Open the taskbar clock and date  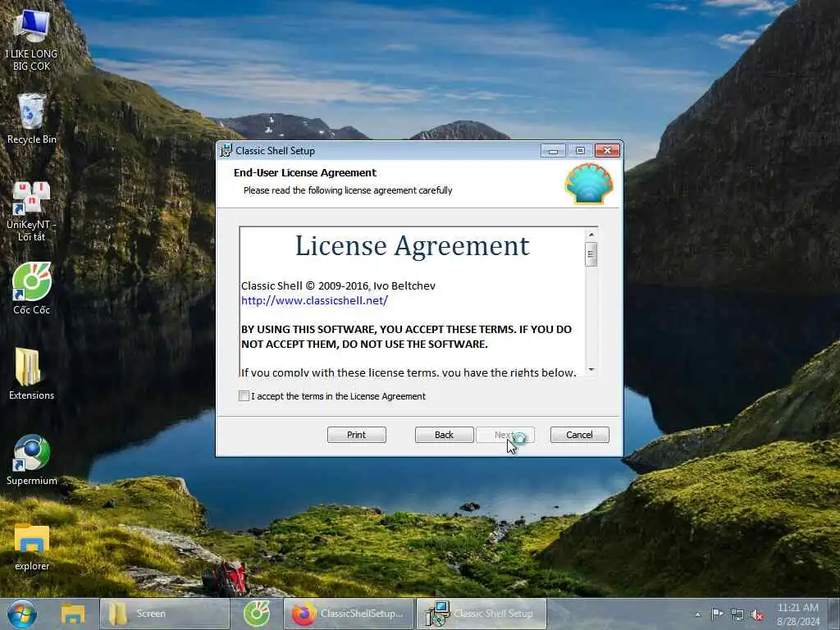(798, 614)
